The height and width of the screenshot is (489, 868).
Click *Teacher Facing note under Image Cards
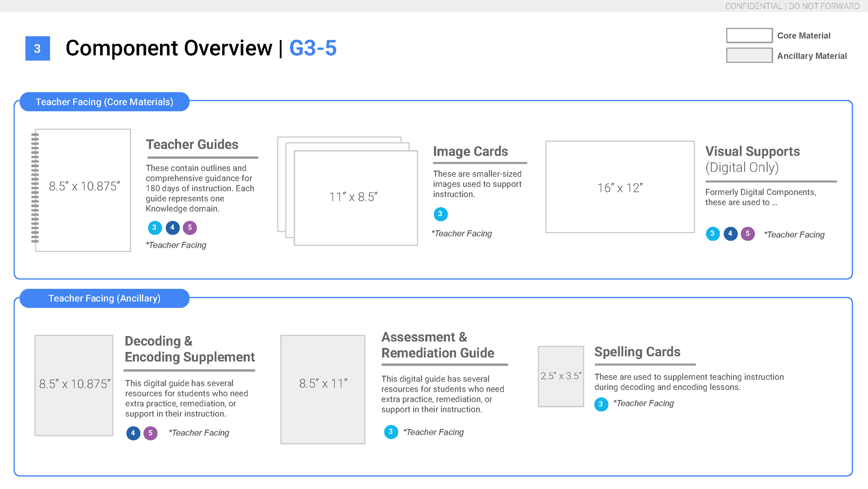[462, 234]
